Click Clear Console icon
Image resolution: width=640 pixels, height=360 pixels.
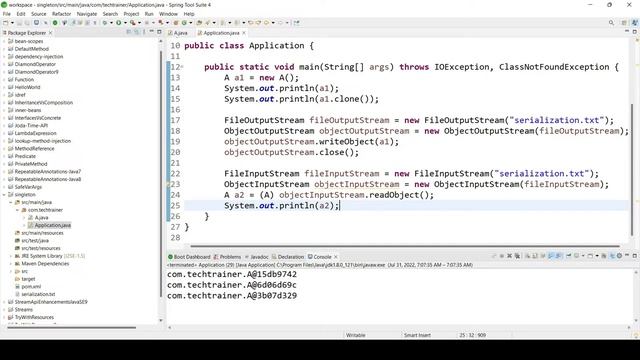click(527, 256)
